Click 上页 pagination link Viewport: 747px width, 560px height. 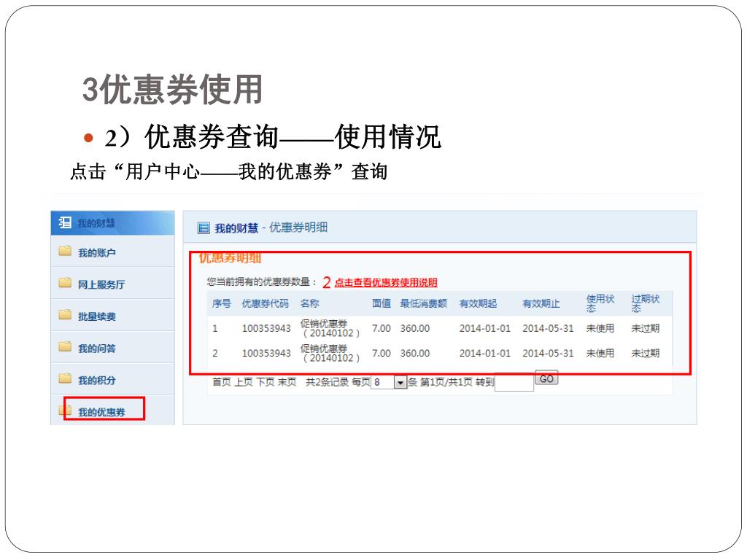pos(244,382)
